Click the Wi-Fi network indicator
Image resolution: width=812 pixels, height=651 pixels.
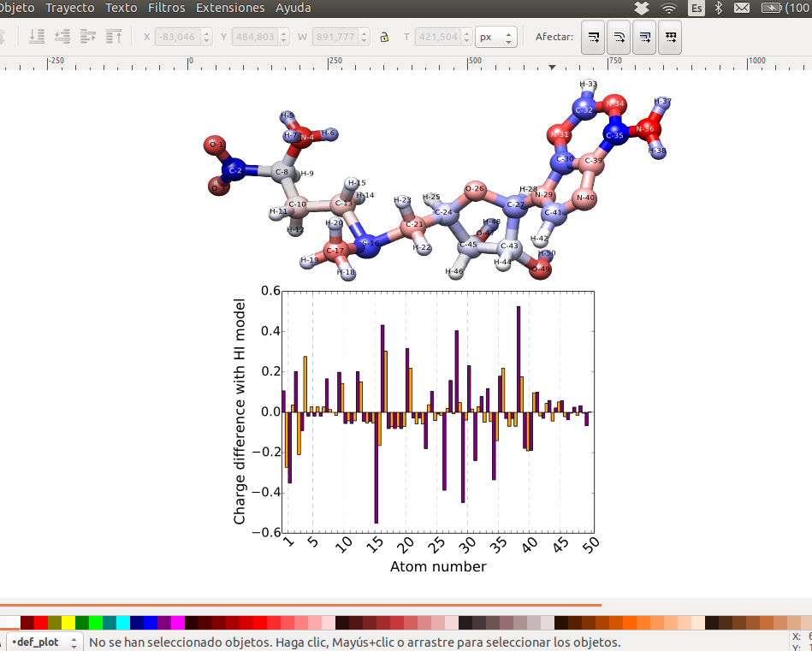[669, 8]
